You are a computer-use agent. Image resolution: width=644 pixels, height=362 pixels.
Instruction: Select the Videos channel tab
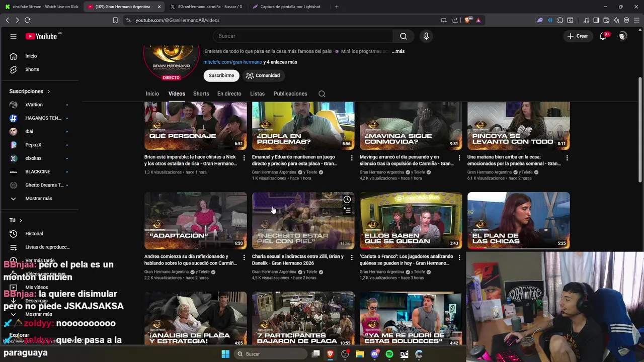[x=177, y=94]
